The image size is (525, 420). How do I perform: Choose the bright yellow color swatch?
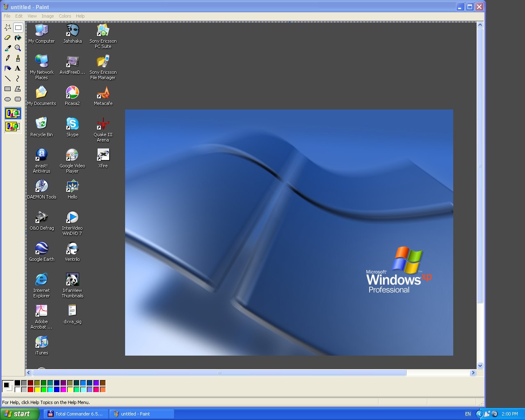(x=37, y=389)
